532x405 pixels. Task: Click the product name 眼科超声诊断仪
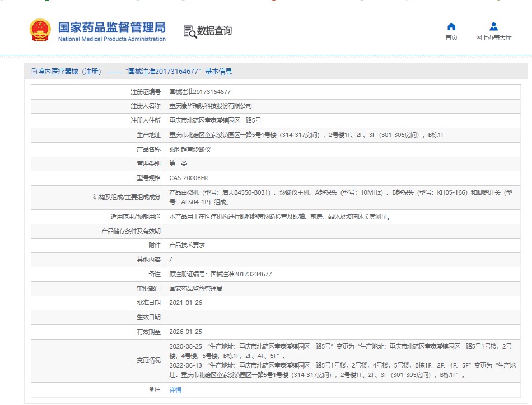[190, 149]
